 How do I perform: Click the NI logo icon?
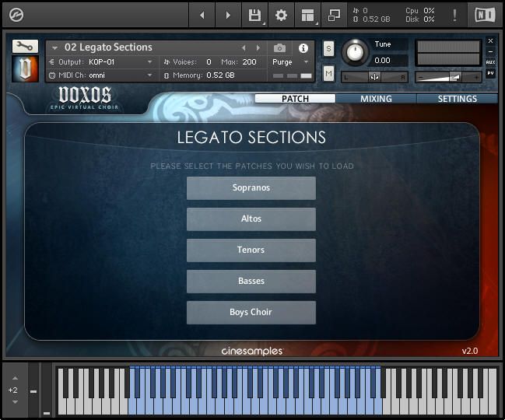click(x=485, y=15)
